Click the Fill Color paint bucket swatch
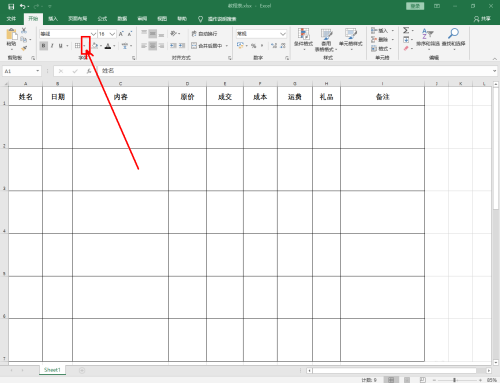500x383 pixels. (x=95, y=46)
